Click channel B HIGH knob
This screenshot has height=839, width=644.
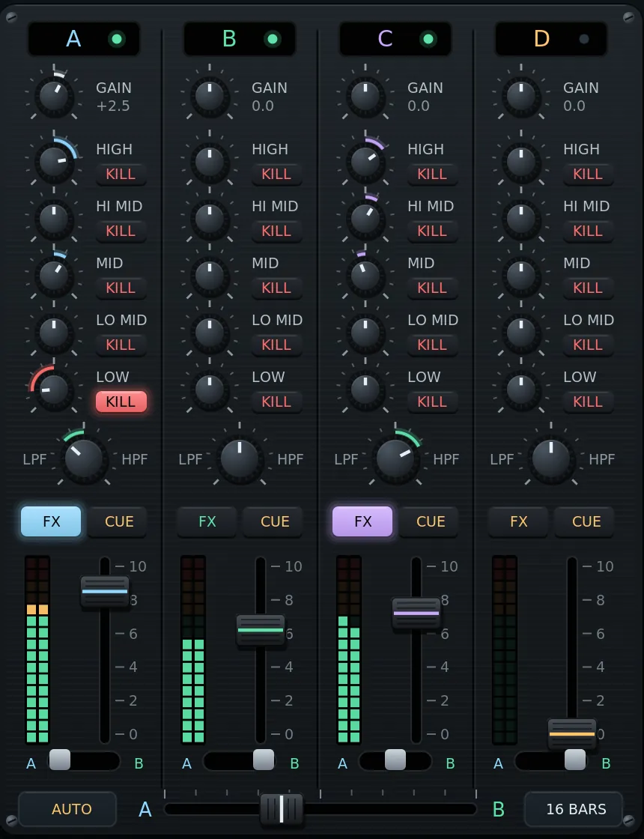[x=210, y=162]
